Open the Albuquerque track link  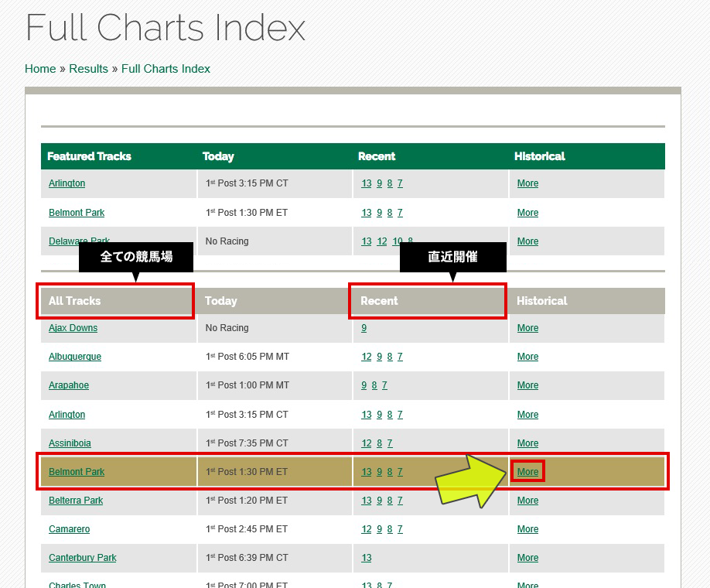click(x=75, y=357)
